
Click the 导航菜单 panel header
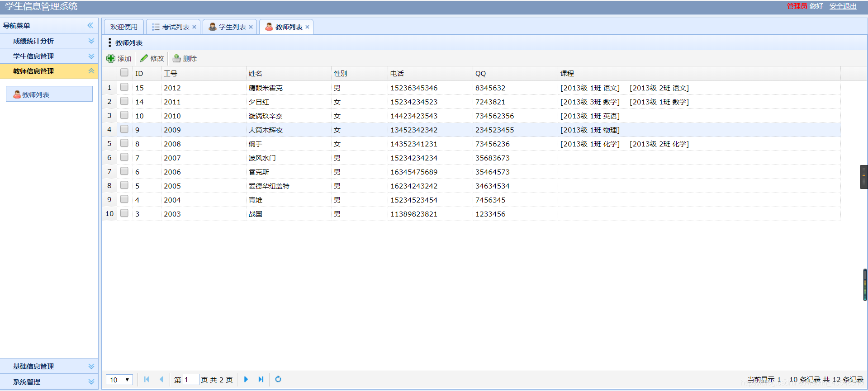49,25
